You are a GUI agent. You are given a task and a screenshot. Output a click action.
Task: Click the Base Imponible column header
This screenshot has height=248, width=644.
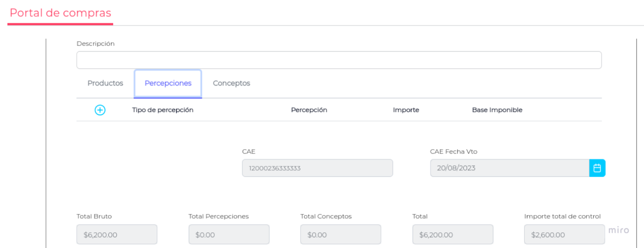click(497, 110)
